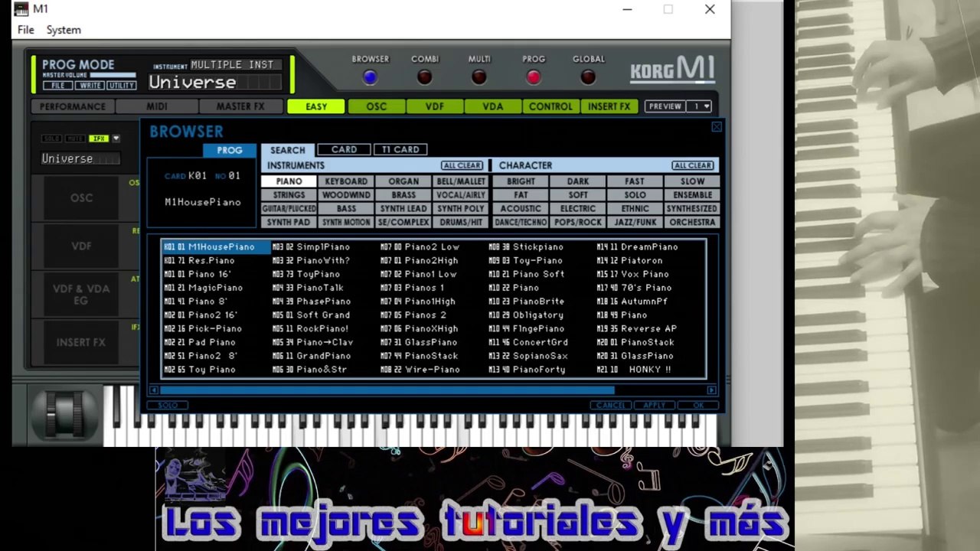Click the FILE button under Prog Mode
The width and height of the screenshot is (980, 551).
pyautogui.click(x=57, y=86)
